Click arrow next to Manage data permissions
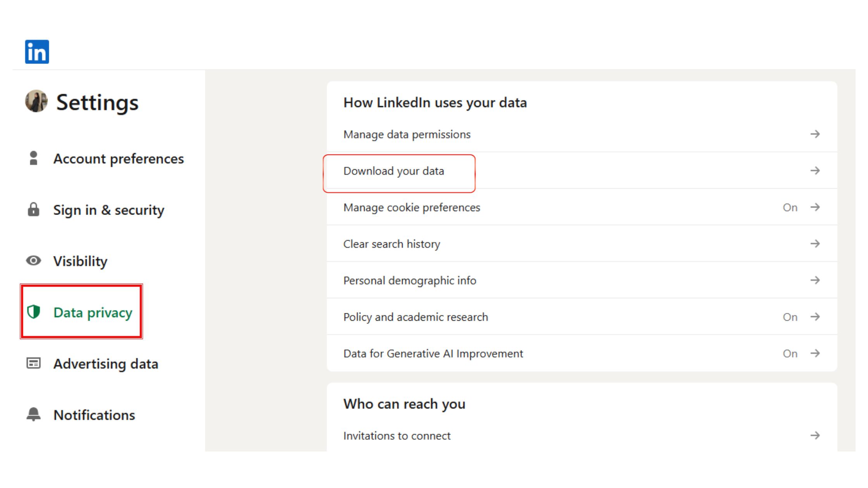The width and height of the screenshot is (868, 488). (815, 134)
